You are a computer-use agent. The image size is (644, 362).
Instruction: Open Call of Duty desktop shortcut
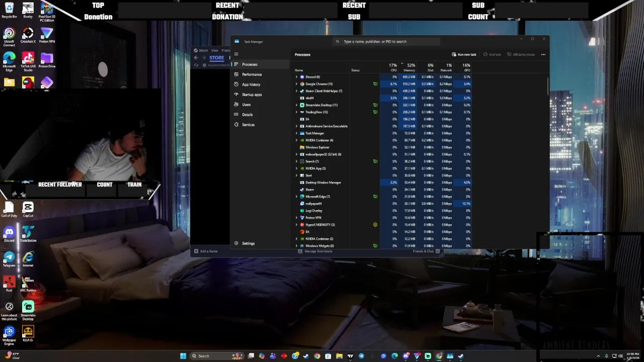(x=9, y=209)
